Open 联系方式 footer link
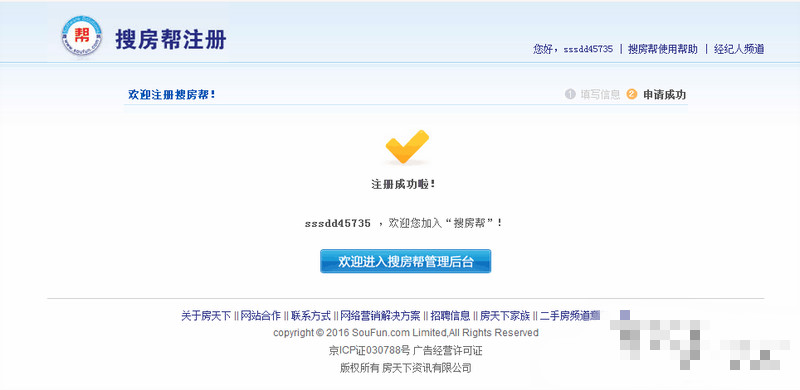The width and height of the screenshot is (800, 390). (311, 315)
